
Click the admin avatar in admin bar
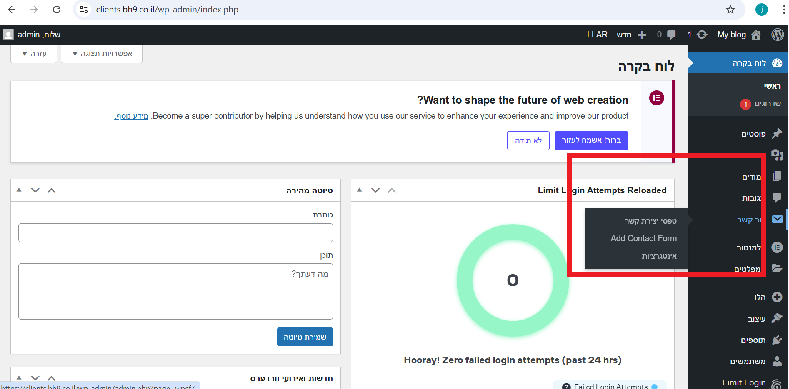(x=8, y=35)
